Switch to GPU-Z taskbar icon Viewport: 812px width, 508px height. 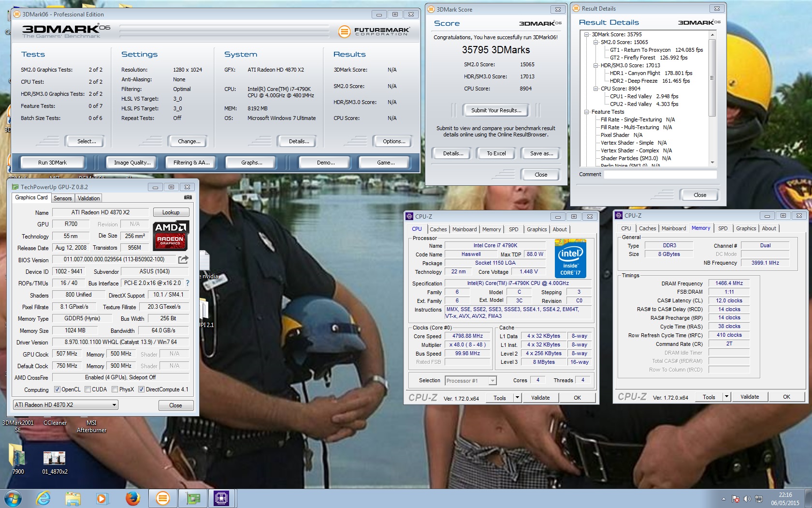[x=193, y=498]
